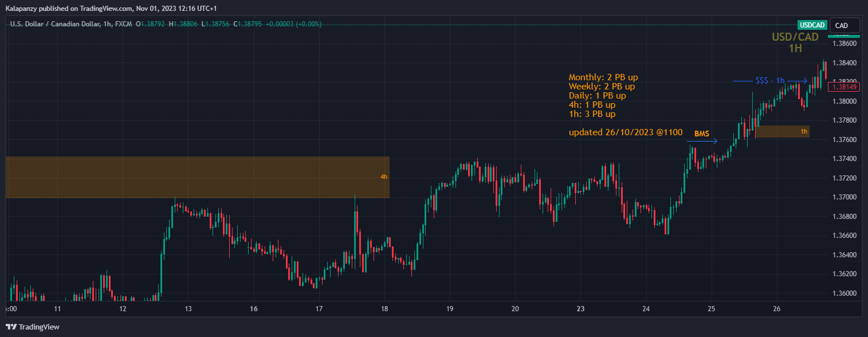This screenshot has width=868, height=337.
Task: Select the green USDCAD symbol badge
Action: pos(812,25)
